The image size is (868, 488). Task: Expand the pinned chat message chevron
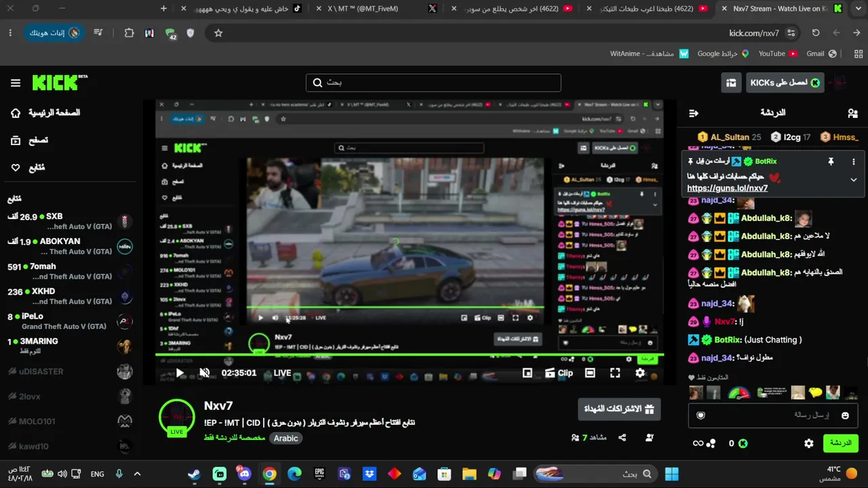[x=853, y=180]
